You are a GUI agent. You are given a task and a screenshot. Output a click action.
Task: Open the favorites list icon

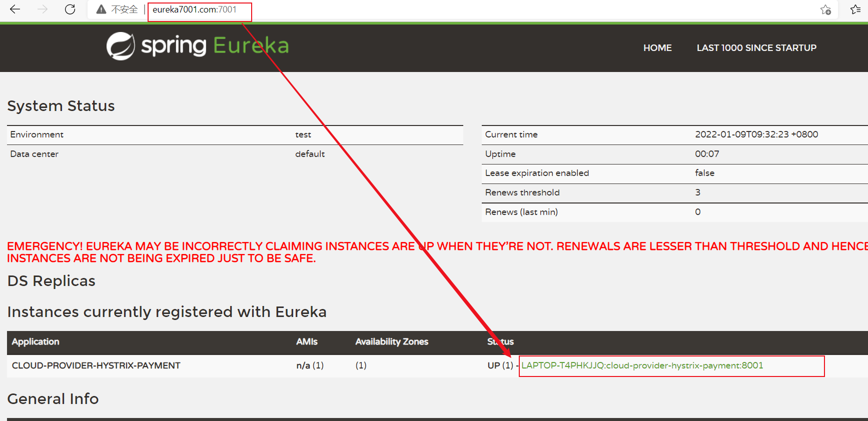pos(855,9)
